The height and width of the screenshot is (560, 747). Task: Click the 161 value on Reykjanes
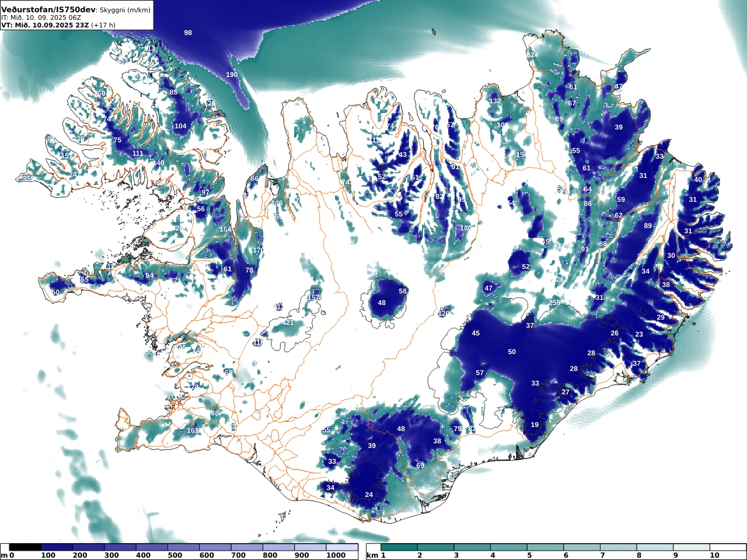coord(193,431)
